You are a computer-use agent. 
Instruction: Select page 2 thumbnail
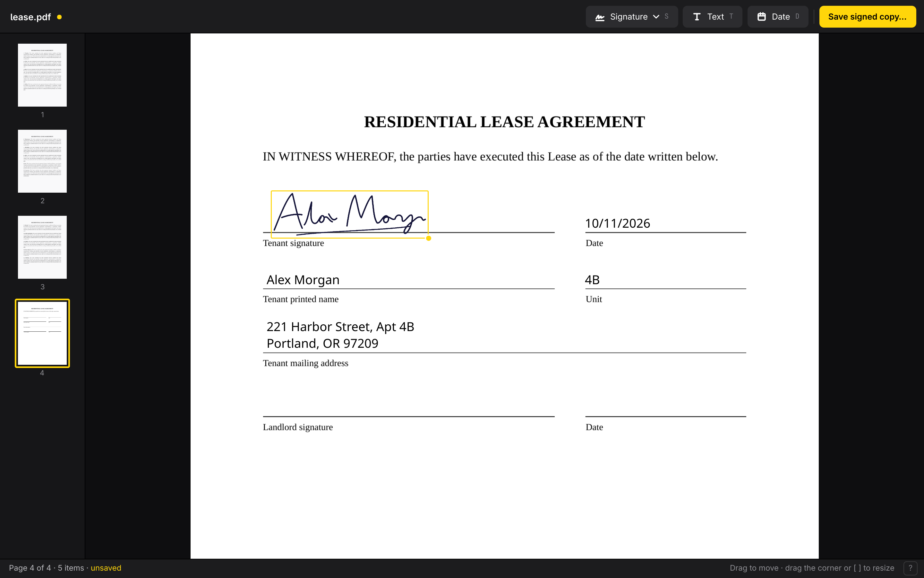42,161
